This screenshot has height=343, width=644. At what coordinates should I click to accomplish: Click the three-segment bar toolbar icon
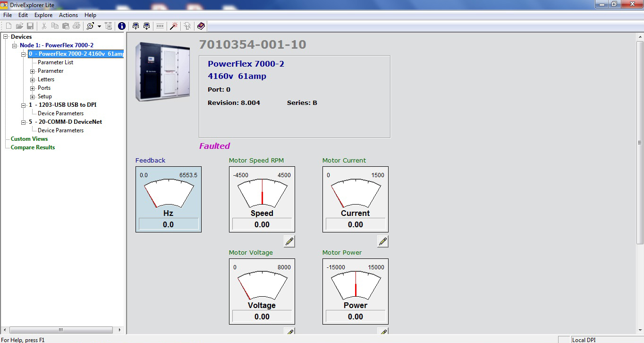[160, 26]
